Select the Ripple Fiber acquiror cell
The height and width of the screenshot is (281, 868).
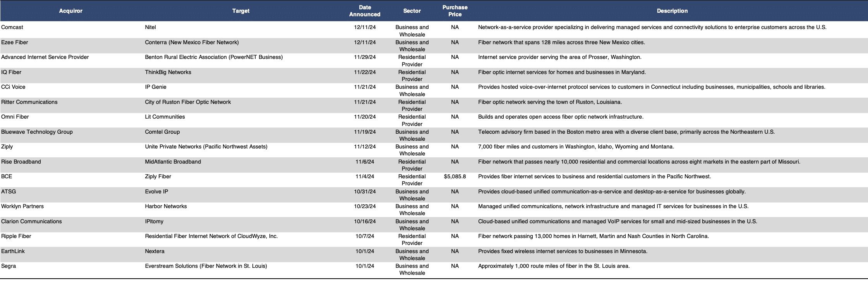point(16,236)
